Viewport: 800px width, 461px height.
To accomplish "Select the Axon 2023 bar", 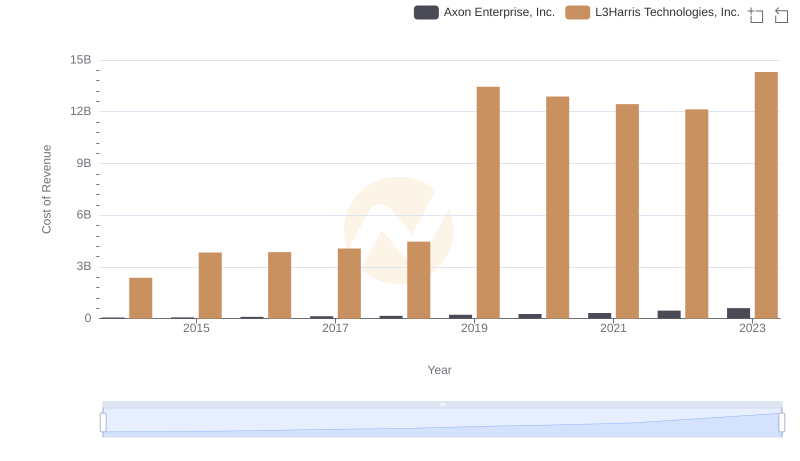I will [738, 314].
